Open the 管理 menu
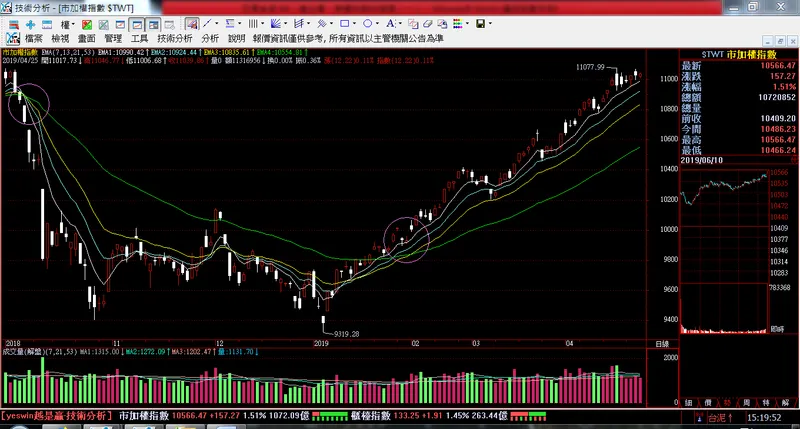This screenshot has width=800, height=429. tap(113, 38)
